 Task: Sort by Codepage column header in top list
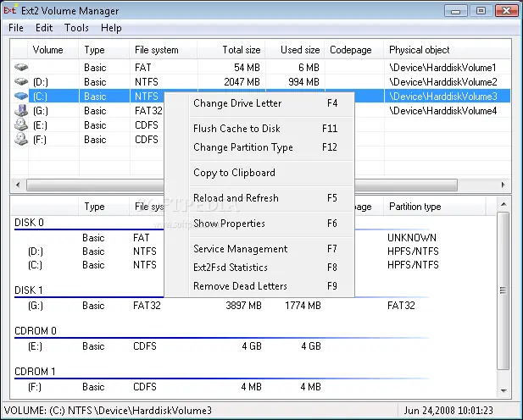pyautogui.click(x=354, y=50)
